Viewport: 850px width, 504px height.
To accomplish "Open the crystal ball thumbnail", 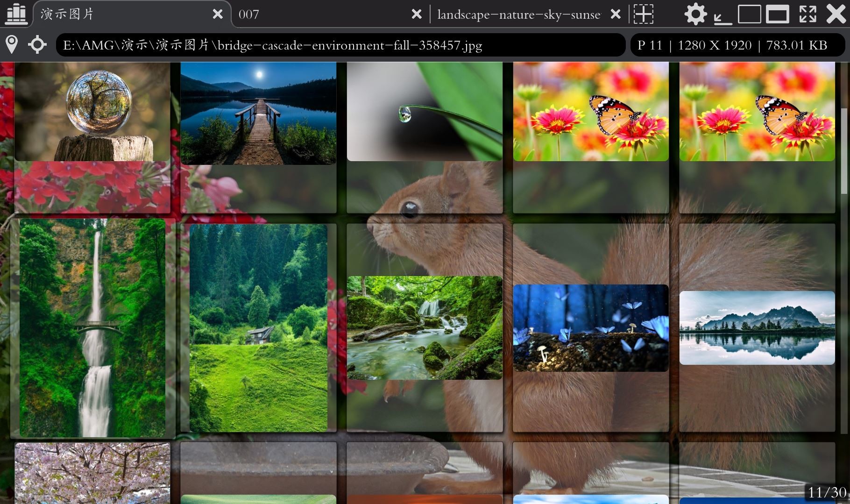I will pos(92,112).
